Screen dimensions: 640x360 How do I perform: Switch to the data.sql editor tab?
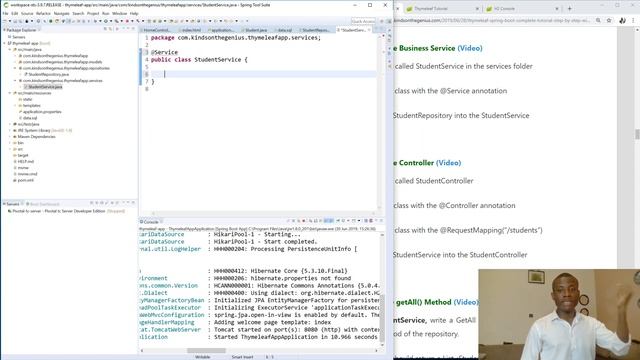click(x=284, y=30)
